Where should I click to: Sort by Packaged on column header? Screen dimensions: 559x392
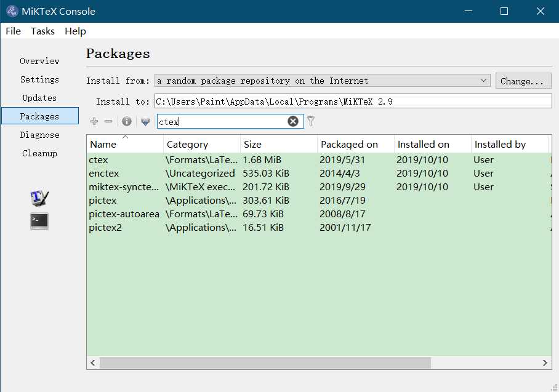point(356,144)
